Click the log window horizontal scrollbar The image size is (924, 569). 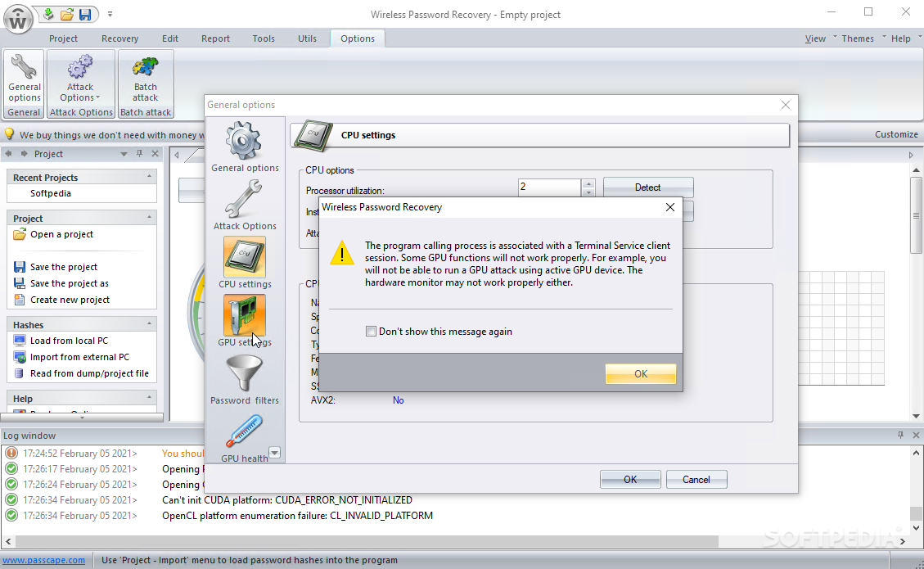tap(367, 540)
